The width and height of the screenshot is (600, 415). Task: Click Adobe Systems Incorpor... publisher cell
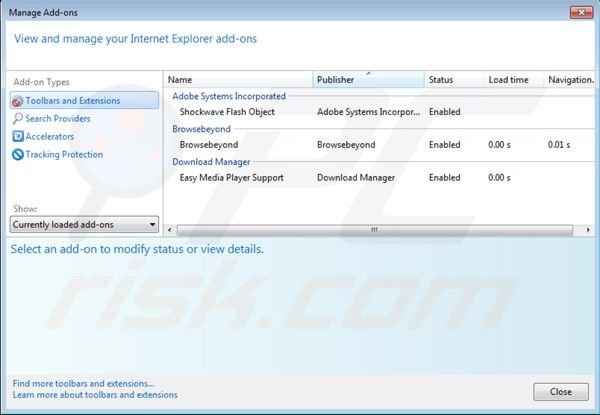pos(368,112)
